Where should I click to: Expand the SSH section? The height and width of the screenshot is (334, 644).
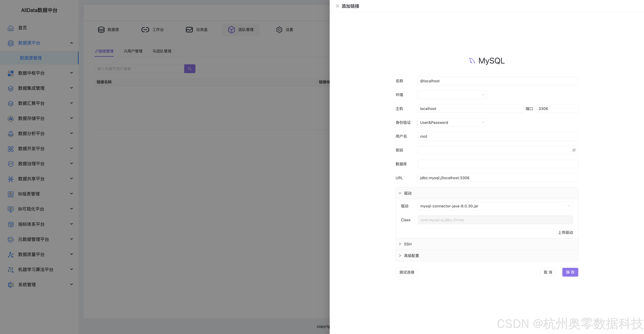click(407, 244)
